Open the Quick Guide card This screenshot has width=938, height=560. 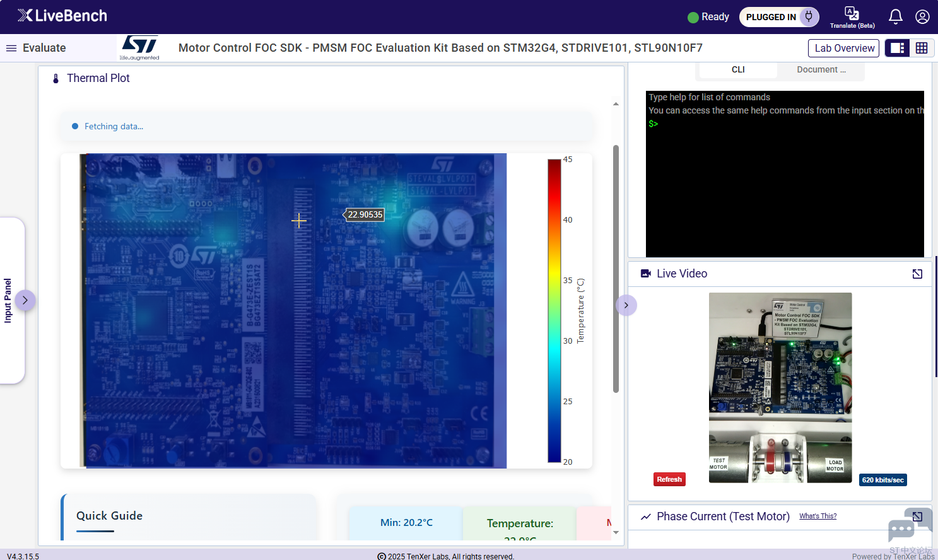189,517
